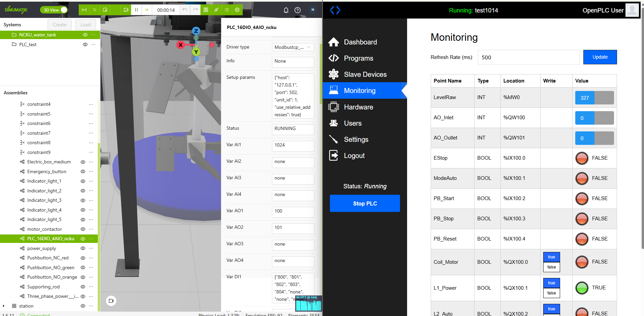Go to the Slave Devices page
The height and width of the screenshot is (316, 644).
point(365,74)
